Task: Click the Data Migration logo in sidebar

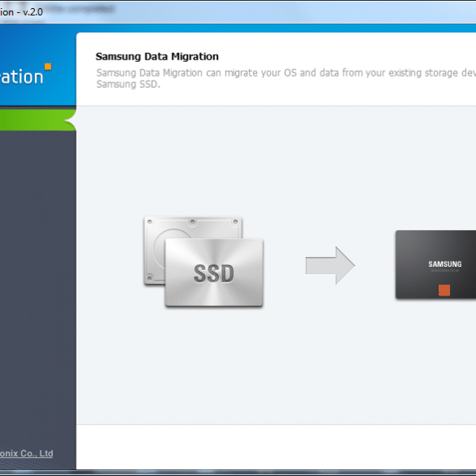Action: coord(26,75)
